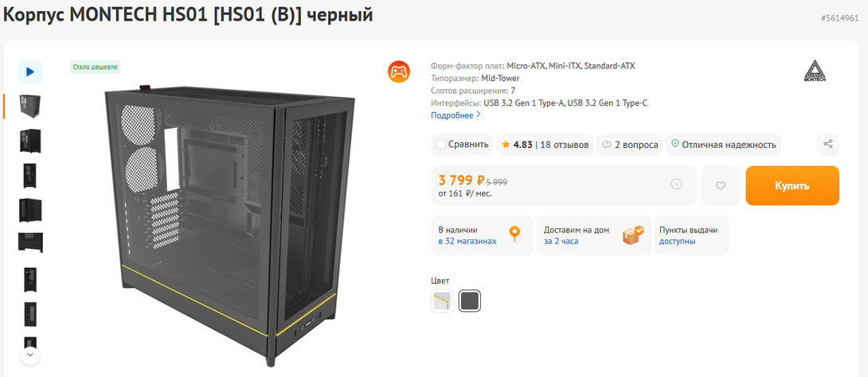Select the second thumbnail in the gallery
The width and height of the screenshot is (868, 377).
tap(30, 141)
